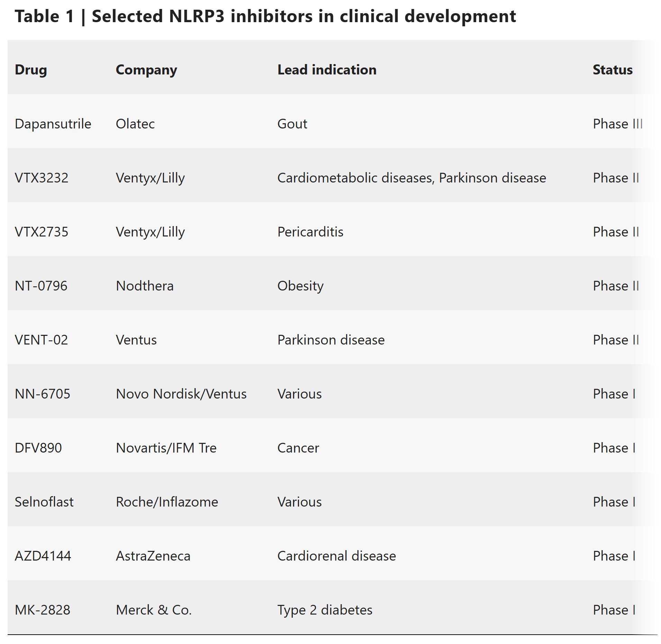Select the Dapansutrile drug cell
This screenshot has height=644, width=661.
[x=53, y=124]
